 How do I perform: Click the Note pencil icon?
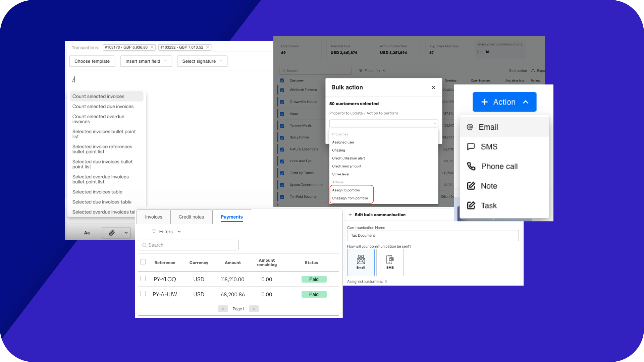[x=471, y=186]
